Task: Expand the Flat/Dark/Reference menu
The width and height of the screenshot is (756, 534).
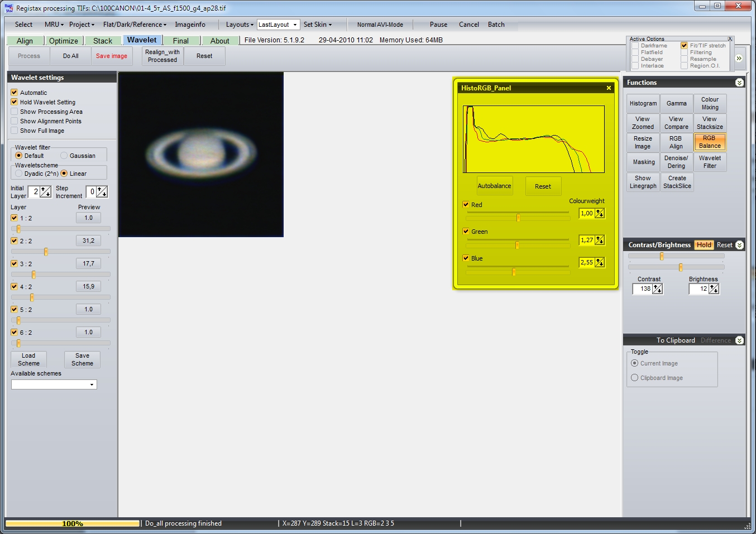Action: point(135,25)
